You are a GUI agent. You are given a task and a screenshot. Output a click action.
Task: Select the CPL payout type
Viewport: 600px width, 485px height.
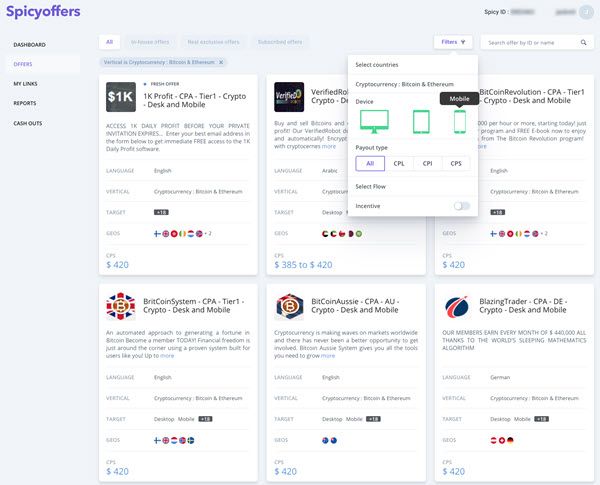(399, 163)
